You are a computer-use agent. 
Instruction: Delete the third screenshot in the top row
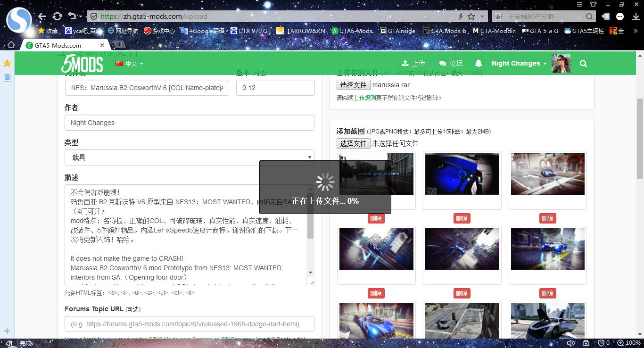(x=548, y=218)
